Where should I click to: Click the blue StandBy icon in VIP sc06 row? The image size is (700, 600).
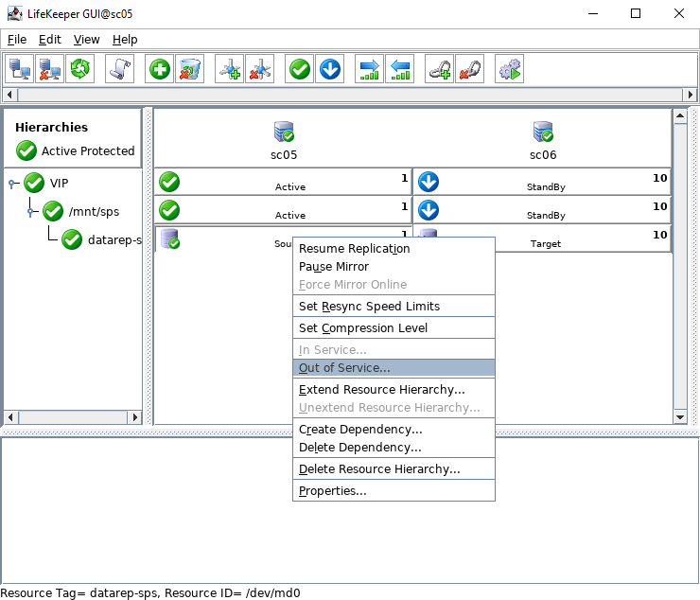pyautogui.click(x=429, y=182)
